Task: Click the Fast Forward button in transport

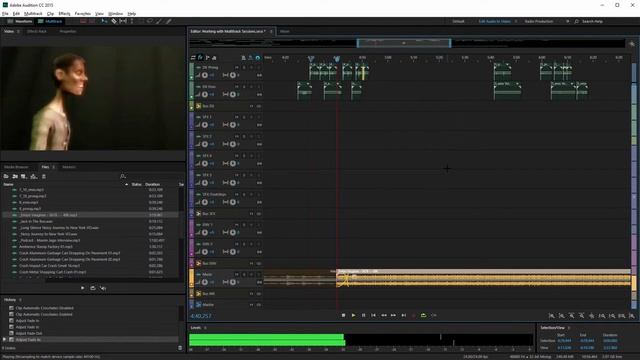Action: tap(393, 315)
